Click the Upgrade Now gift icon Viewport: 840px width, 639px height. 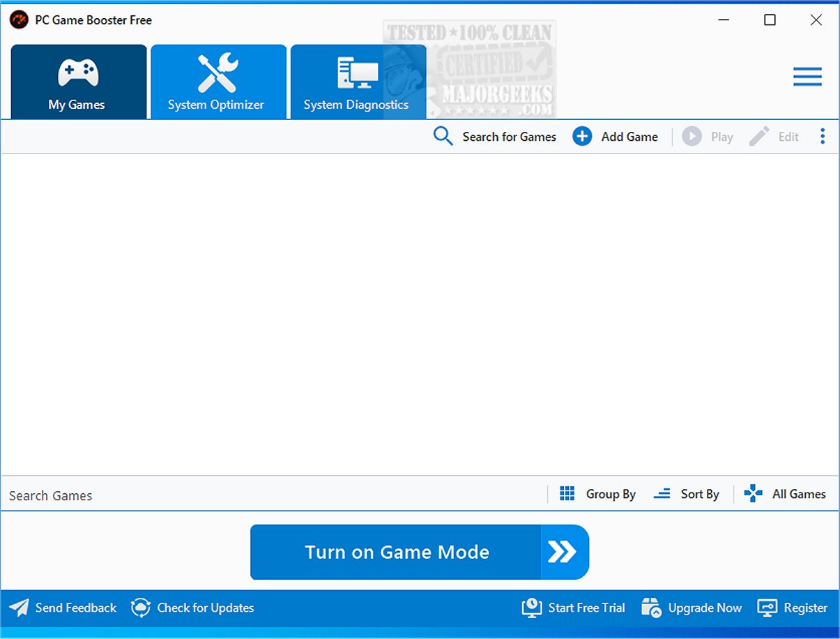[651, 608]
